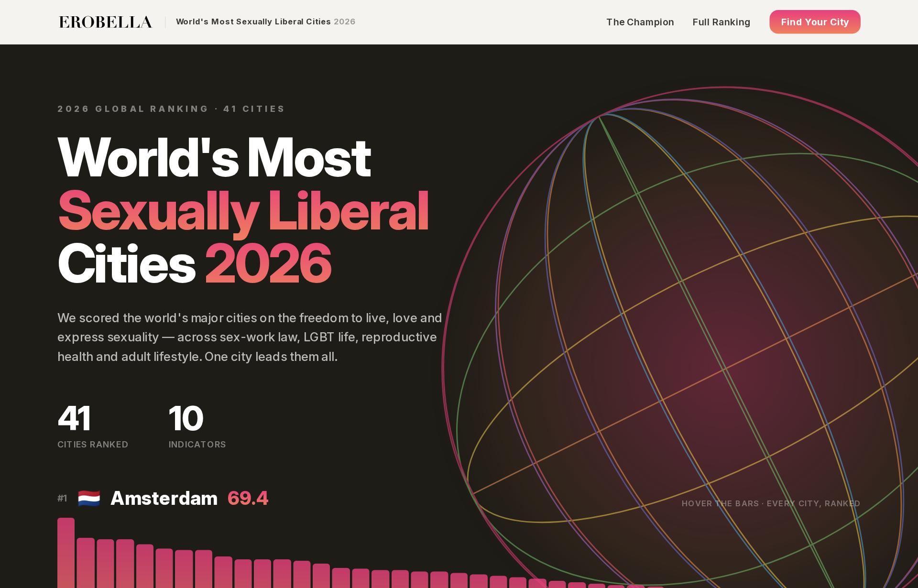The width and height of the screenshot is (918, 588).
Task: Click the 69.4 score value
Action: click(x=248, y=498)
